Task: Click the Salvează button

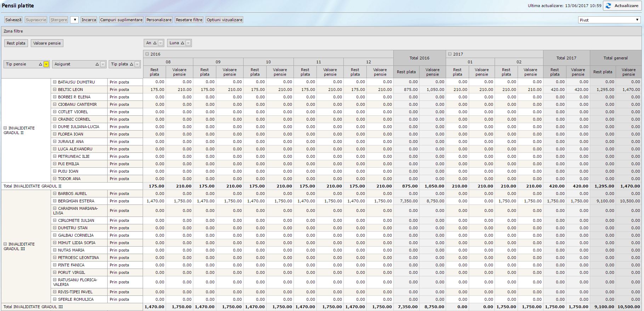Action: click(x=13, y=20)
